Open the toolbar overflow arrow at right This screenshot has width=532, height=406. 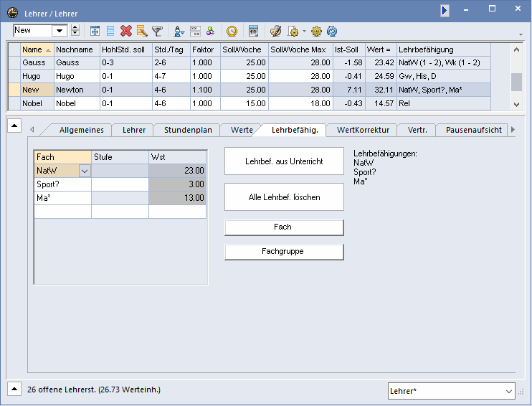pyautogui.click(x=521, y=34)
